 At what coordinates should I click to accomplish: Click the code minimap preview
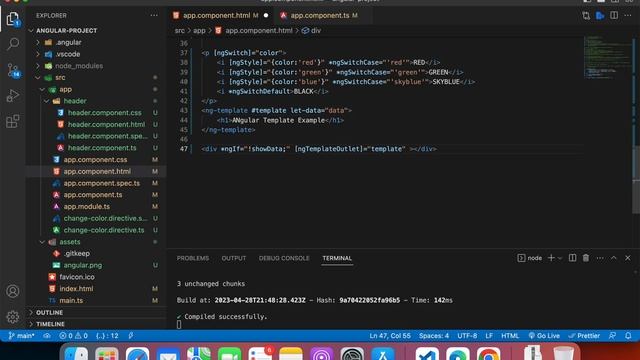tap(608, 57)
